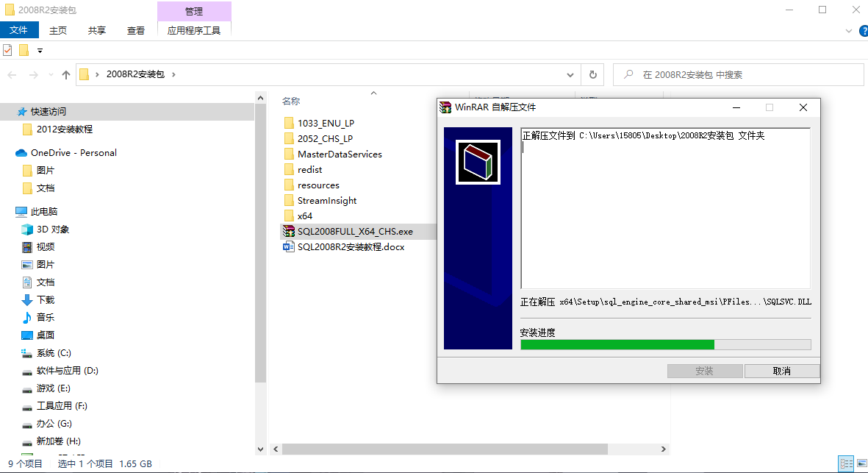Click the navigation pane scroll-down arrow
868x473 pixels.
tap(260, 449)
